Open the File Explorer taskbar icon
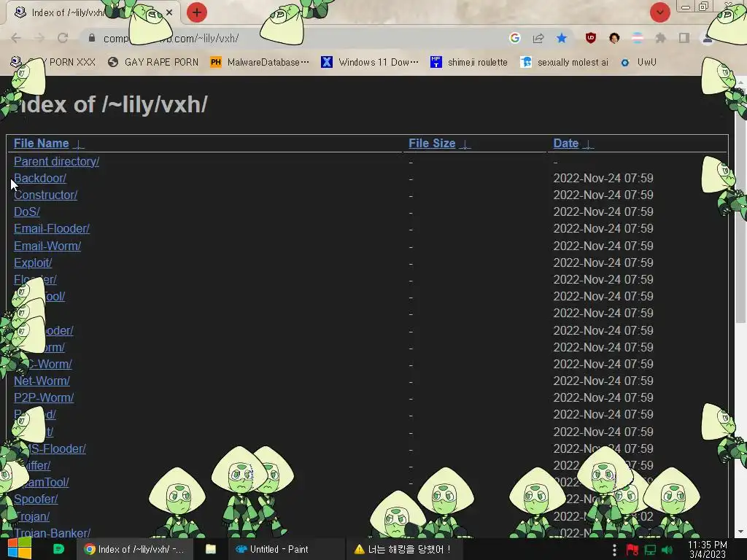 coord(211,549)
